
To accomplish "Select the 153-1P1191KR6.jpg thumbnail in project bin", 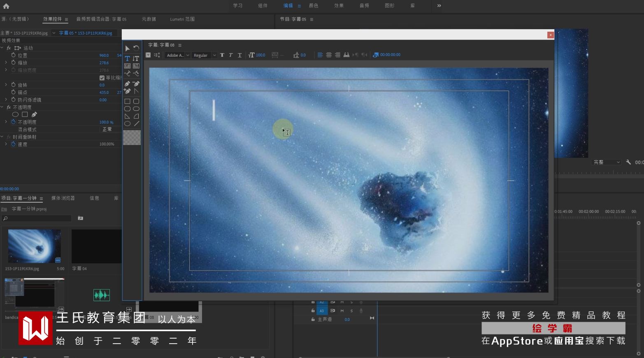I will click(35, 246).
